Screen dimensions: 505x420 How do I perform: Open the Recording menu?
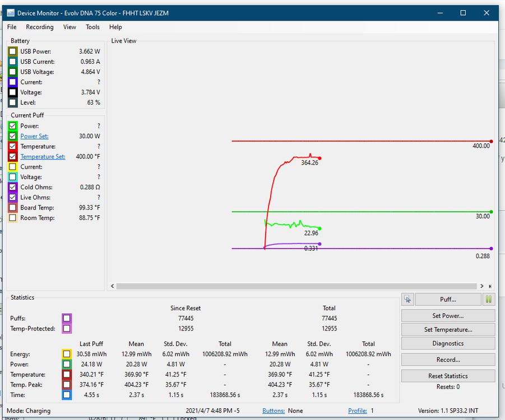[40, 27]
